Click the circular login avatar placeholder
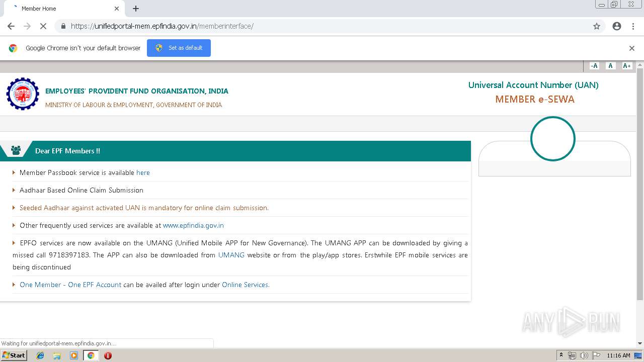 pos(553,139)
